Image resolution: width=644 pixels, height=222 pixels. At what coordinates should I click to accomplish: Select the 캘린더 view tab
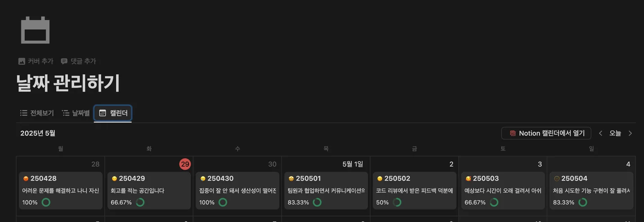click(x=113, y=113)
